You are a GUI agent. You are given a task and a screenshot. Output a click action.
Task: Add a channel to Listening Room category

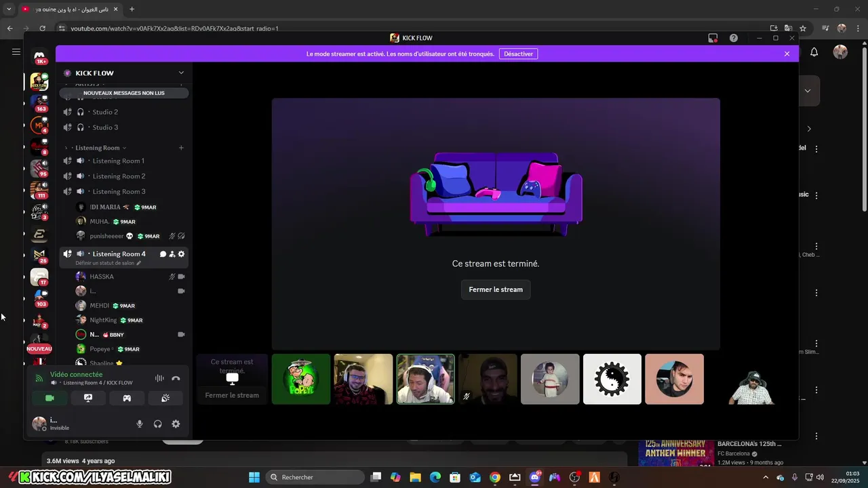pyautogui.click(x=181, y=148)
